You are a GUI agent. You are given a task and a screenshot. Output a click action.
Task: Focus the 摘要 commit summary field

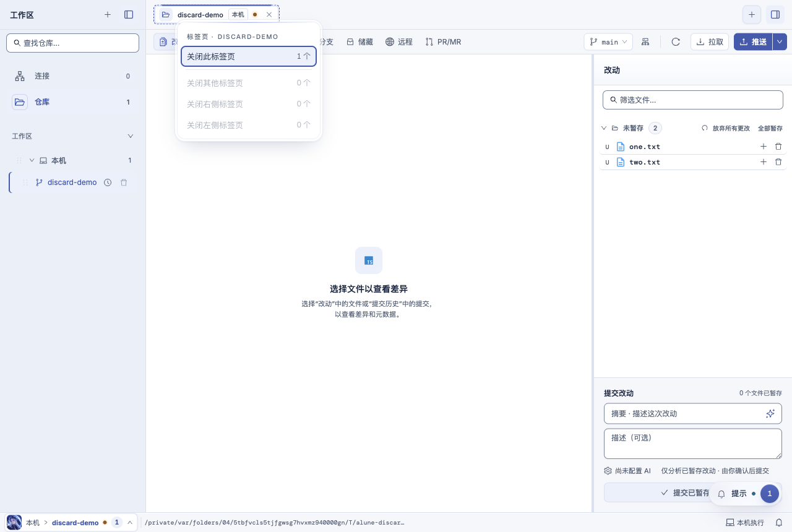693,413
